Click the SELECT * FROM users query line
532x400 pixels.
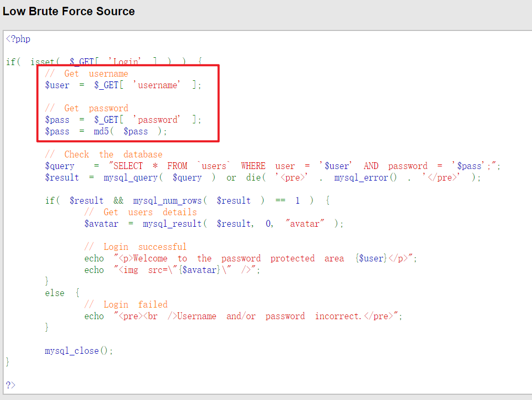pyautogui.click(x=273, y=166)
